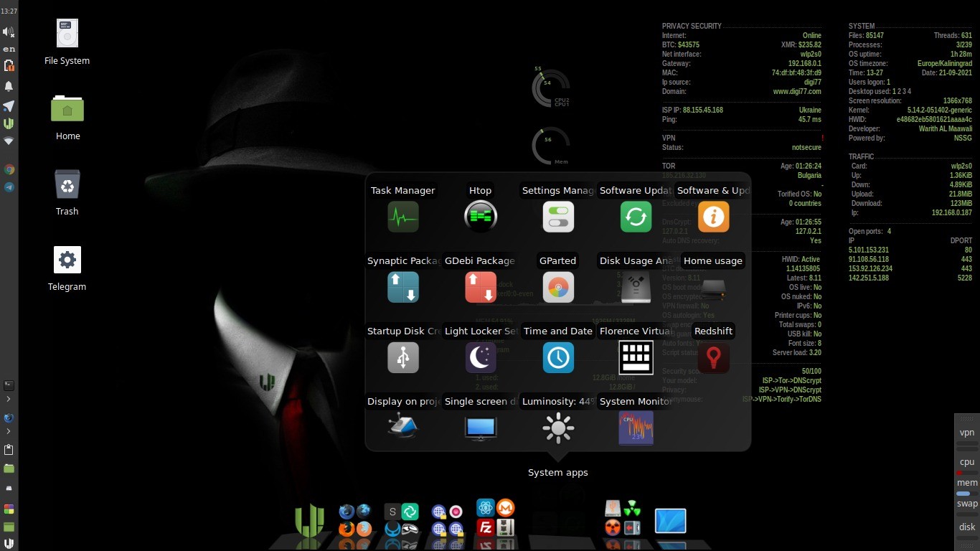The height and width of the screenshot is (551, 980).
Task: Open GDebi Package Installer icon
Action: [481, 287]
